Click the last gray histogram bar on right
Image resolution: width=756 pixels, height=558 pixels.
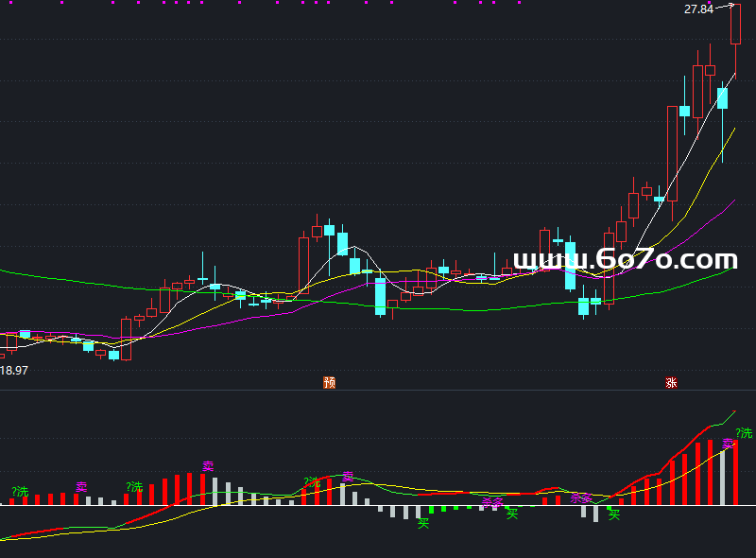click(723, 478)
